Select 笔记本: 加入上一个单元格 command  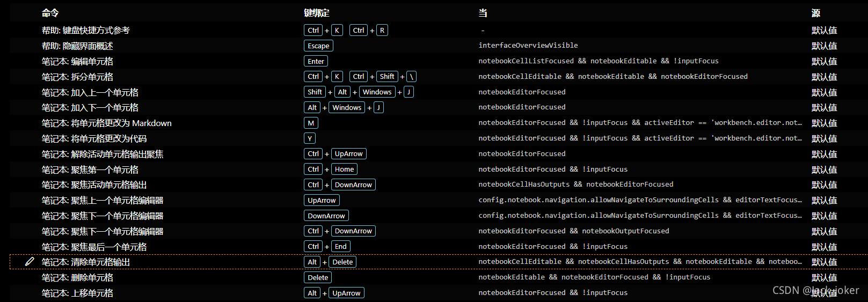pos(90,92)
